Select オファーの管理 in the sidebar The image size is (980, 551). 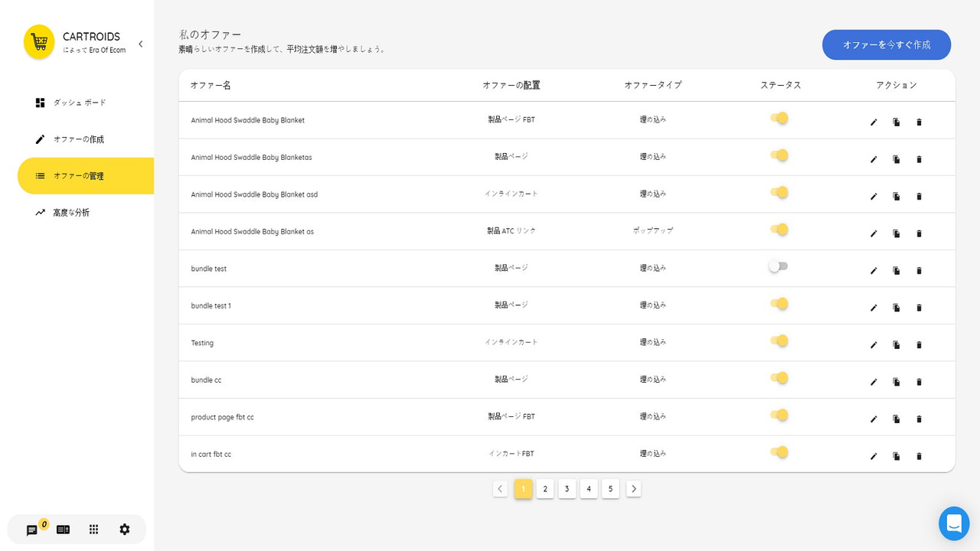pyautogui.click(x=86, y=176)
